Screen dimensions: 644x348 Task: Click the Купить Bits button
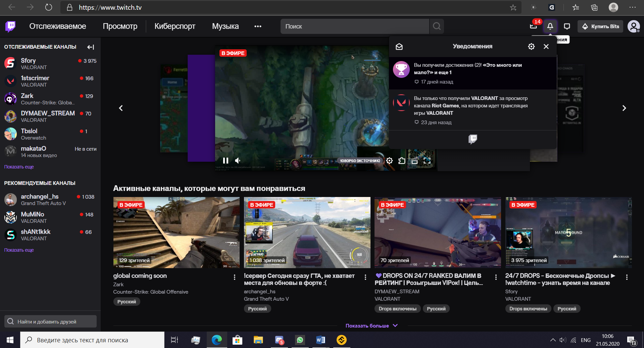coord(600,26)
